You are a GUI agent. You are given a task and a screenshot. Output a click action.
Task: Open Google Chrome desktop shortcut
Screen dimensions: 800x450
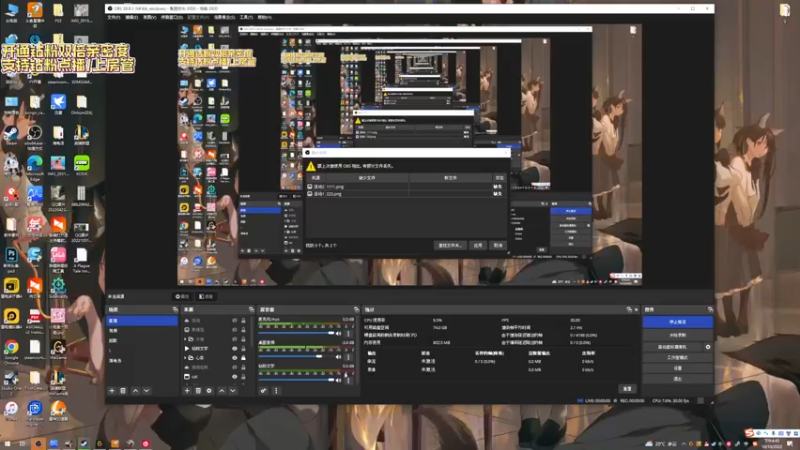coord(11,351)
